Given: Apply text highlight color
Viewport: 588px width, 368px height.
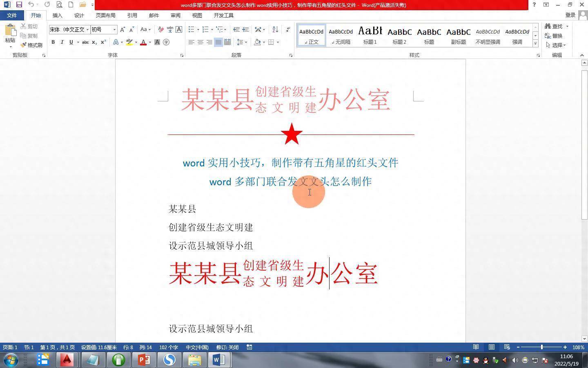Looking at the screenshot, I should click(x=129, y=42).
